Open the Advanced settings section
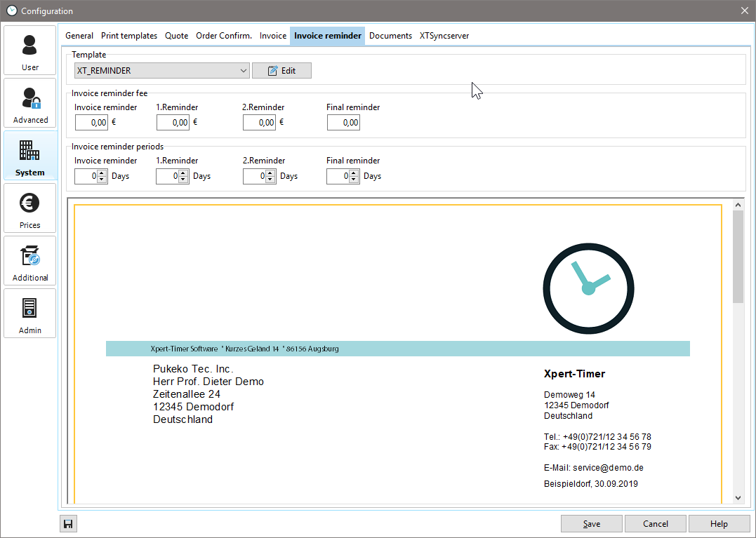The height and width of the screenshot is (538, 756). (29, 103)
